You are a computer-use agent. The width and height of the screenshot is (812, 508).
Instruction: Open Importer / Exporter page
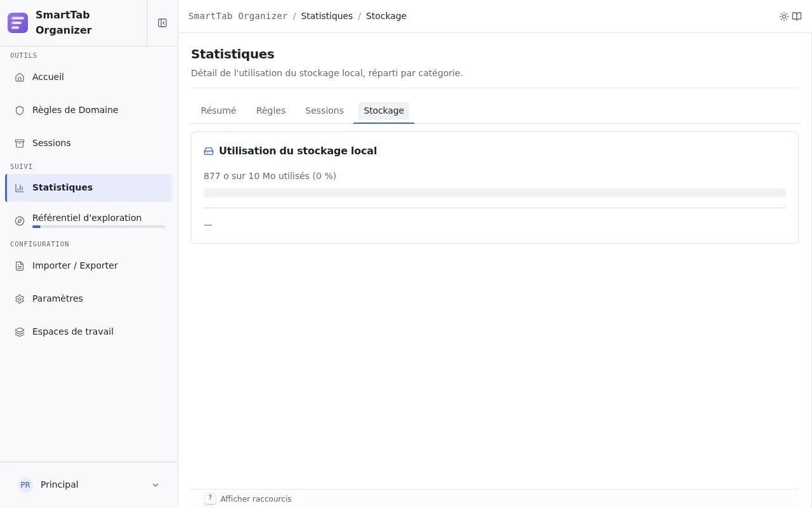pyautogui.click(x=89, y=265)
